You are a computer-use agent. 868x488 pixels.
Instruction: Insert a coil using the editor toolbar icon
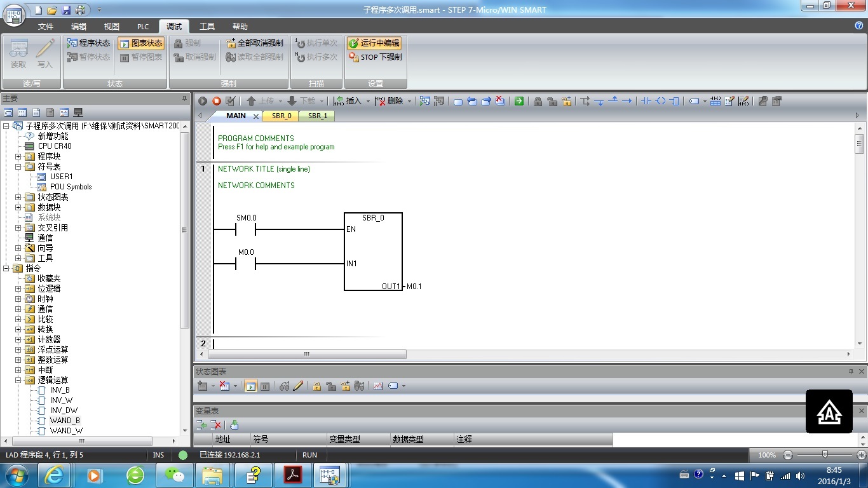click(661, 101)
